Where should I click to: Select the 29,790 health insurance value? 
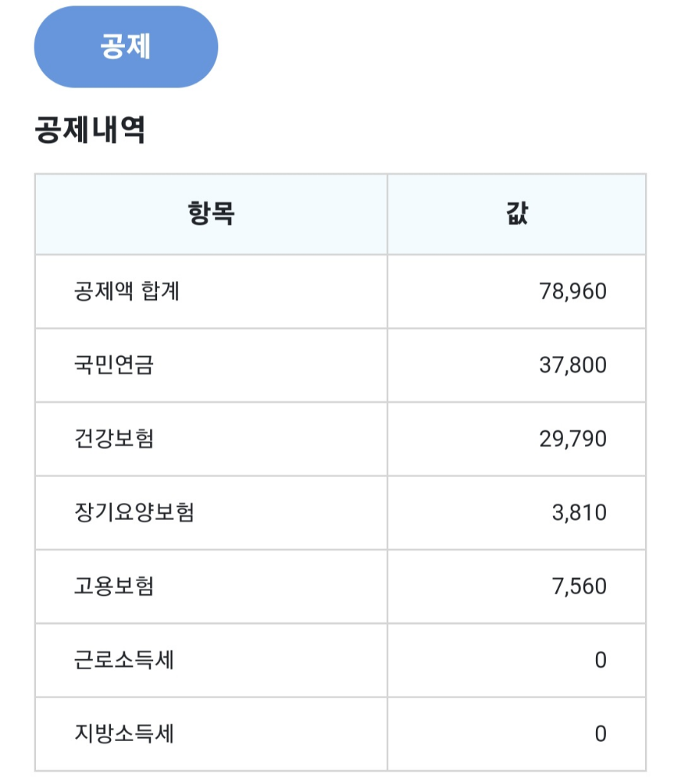tap(572, 439)
